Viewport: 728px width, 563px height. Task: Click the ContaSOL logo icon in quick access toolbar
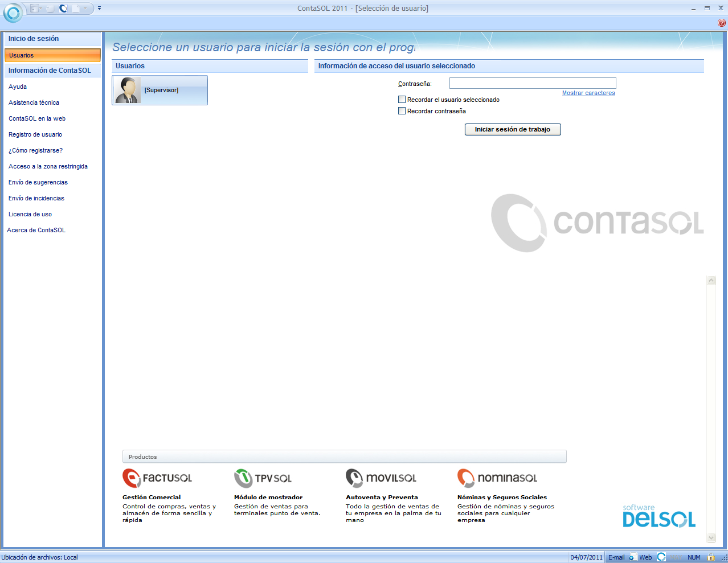63,9
